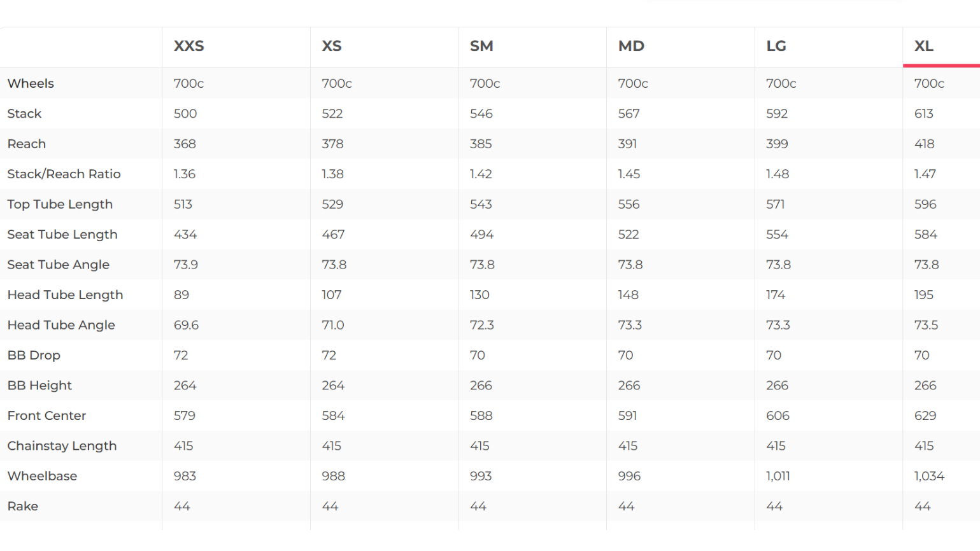Select the Chainstay Length row label
This screenshot has height=551, width=980.
(62, 446)
